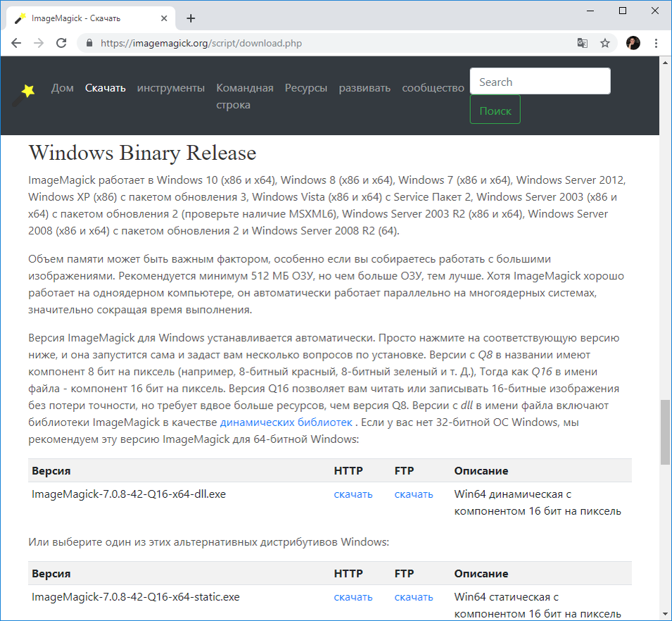Close the ImageMagick tab
The height and width of the screenshot is (621, 672).
164,18
